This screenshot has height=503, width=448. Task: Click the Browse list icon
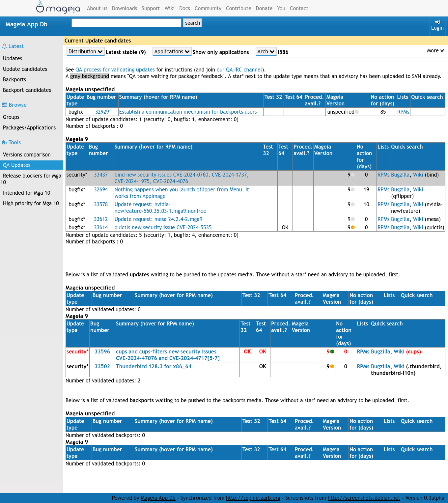tap(5, 105)
